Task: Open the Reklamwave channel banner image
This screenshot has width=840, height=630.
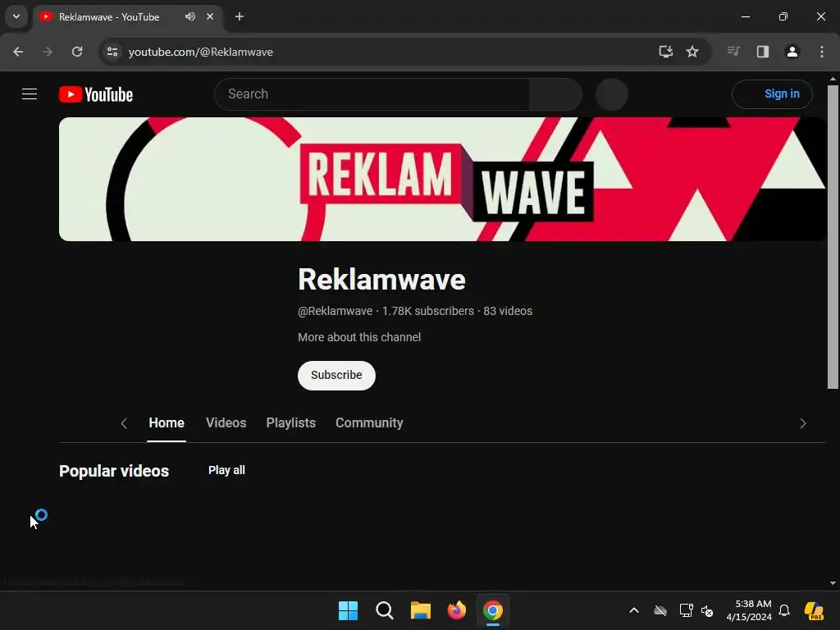Action: point(442,179)
